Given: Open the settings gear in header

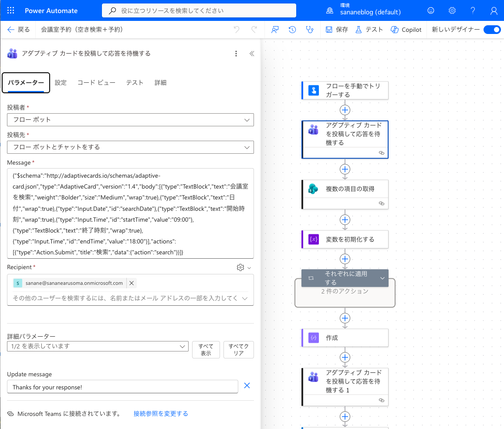Looking at the screenshot, I should coord(452,10).
